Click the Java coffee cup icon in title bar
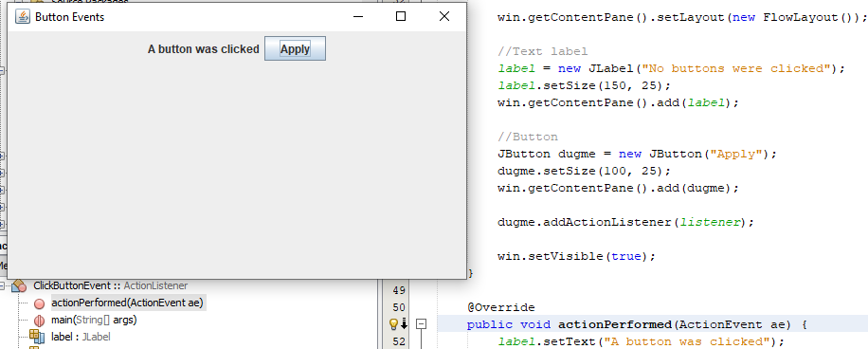The height and width of the screenshot is (349, 868). click(x=22, y=17)
